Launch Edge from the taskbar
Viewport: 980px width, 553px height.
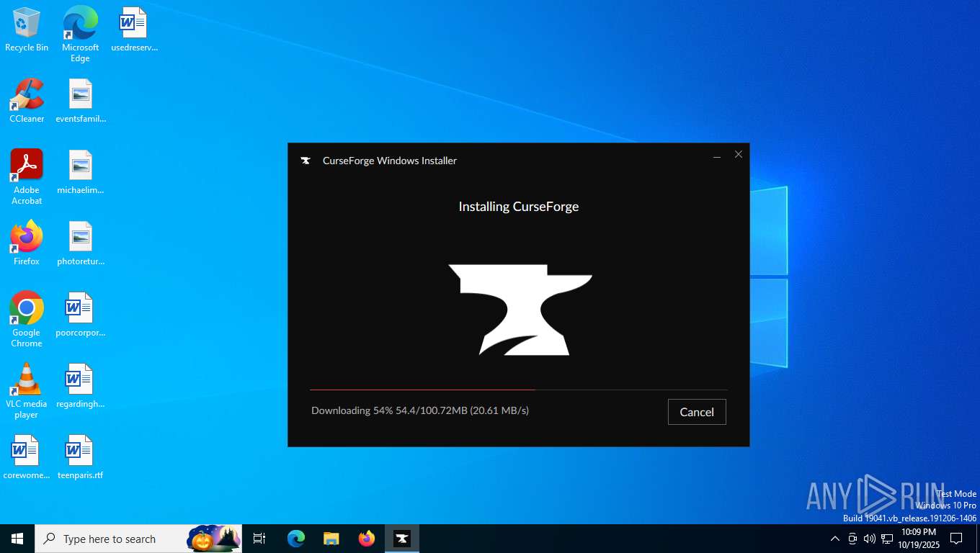point(295,539)
